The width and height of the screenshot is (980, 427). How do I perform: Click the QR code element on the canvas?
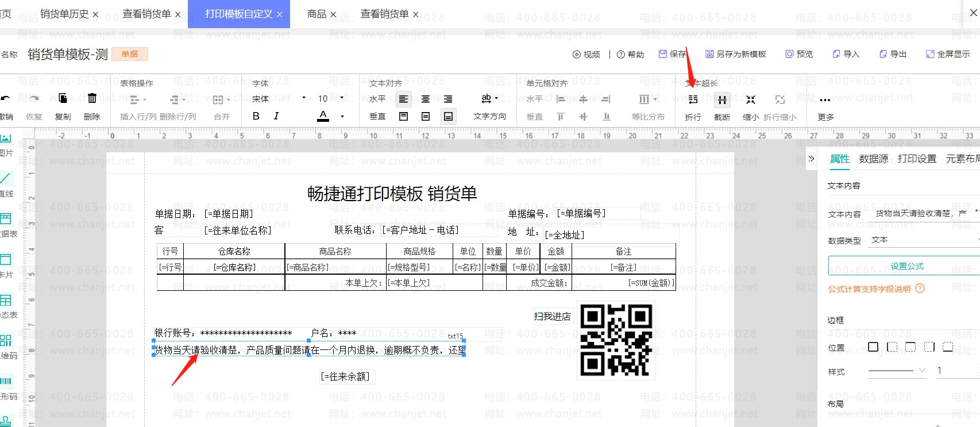point(616,340)
